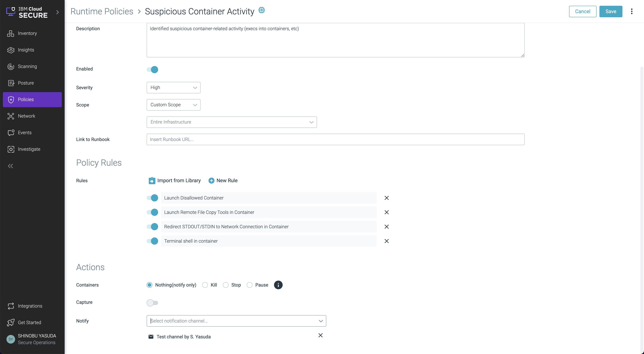This screenshot has height=354, width=644.
Task: Open the three-dot more options menu
Action: pyautogui.click(x=631, y=12)
